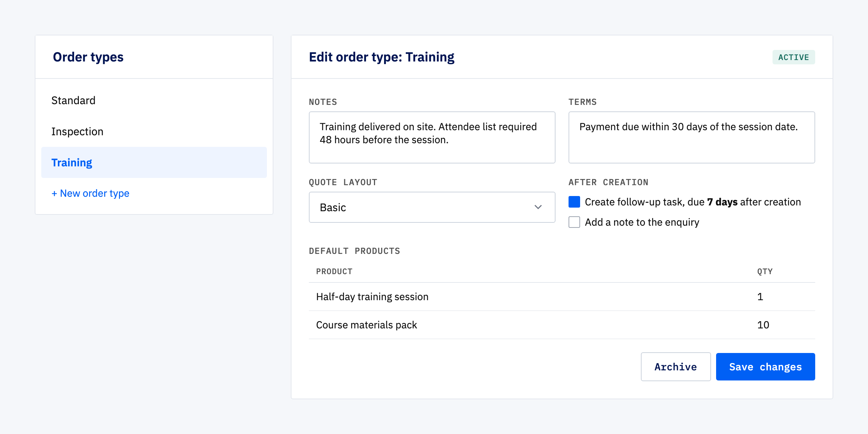Open the Inspection order type
Screen dimensions: 868x434
(x=154, y=132)
